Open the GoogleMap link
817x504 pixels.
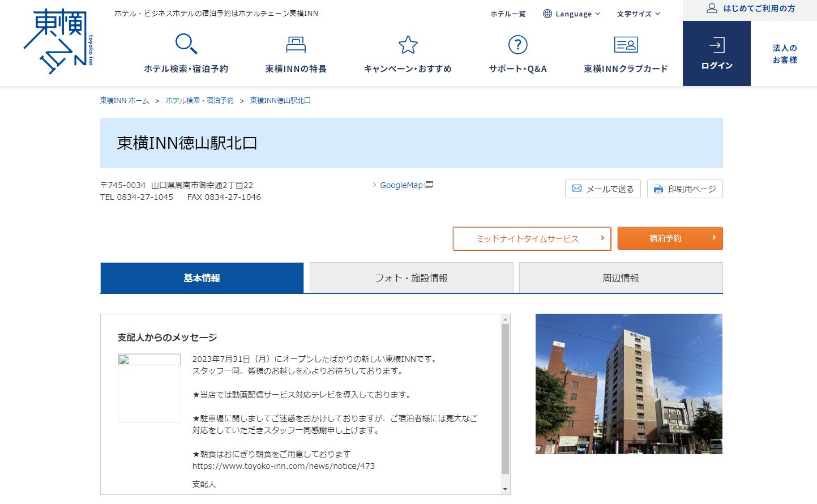[x=401, y=185]
